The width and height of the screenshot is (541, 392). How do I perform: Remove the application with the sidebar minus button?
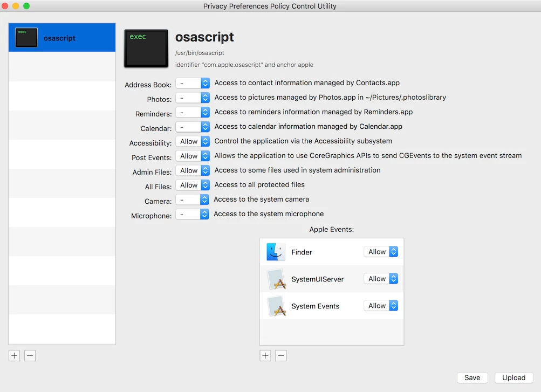[30, 355]
